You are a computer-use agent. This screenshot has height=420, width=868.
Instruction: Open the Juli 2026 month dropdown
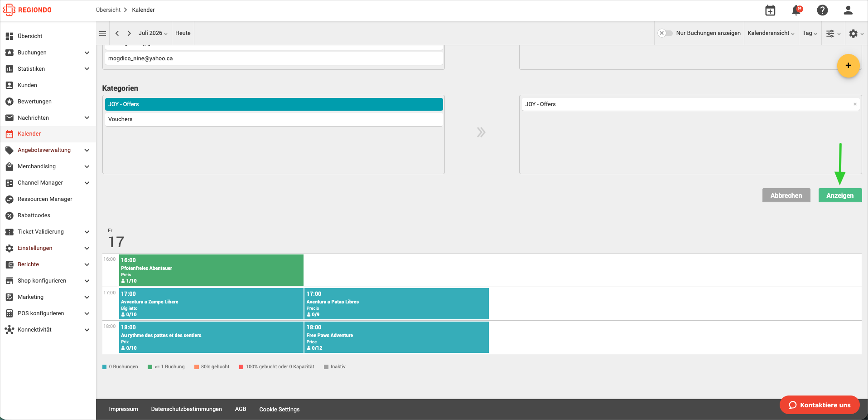tap(153, 33)
